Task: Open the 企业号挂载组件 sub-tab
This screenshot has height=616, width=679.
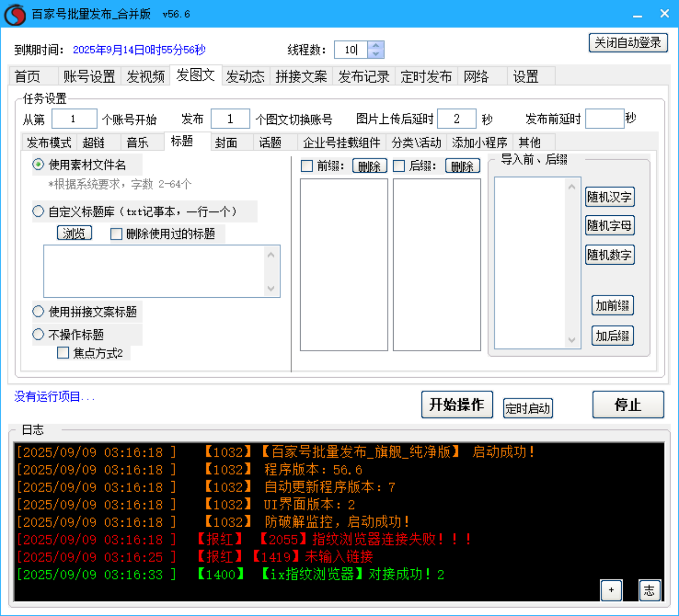Action: [x=341, y=142]
